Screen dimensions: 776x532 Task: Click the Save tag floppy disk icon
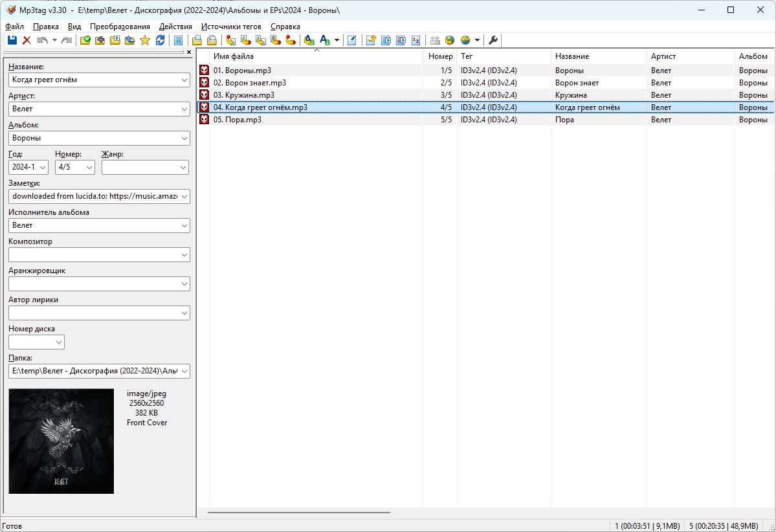point(12,41)
